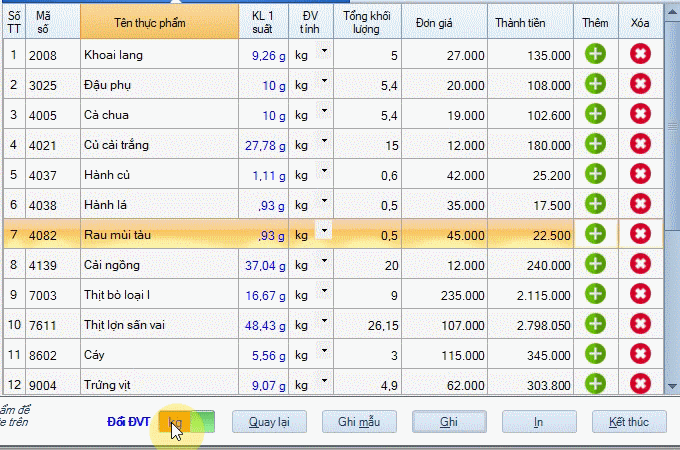Click the In button to print
This screenshot has width=680, height=450.
(538, 421)
